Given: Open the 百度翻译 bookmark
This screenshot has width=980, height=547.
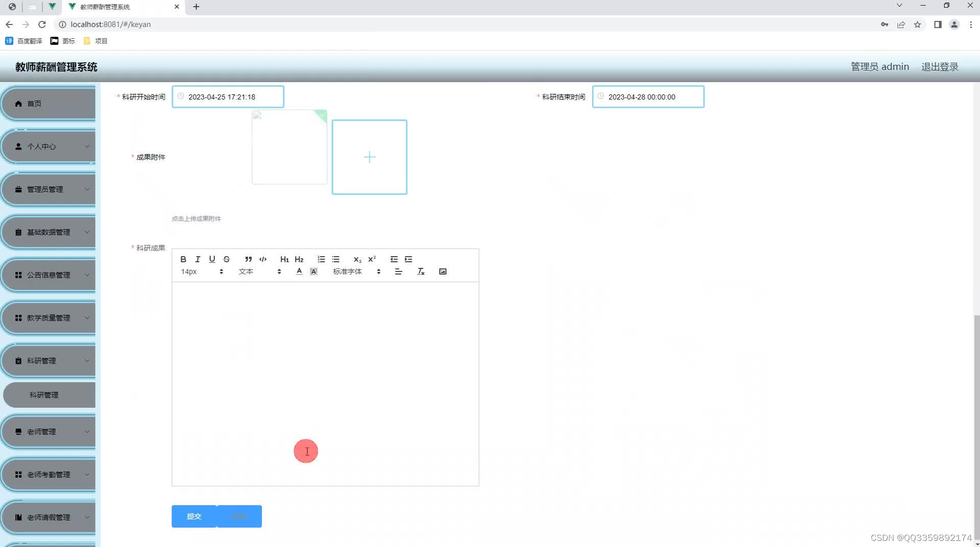Looking at the screenshot, I should [23, 41].
